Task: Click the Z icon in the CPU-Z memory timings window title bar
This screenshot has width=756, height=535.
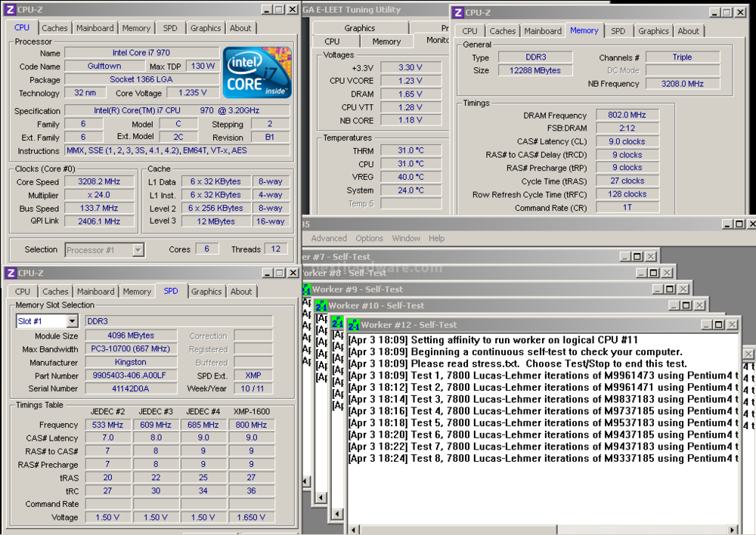Action: [x=458, y=13]
